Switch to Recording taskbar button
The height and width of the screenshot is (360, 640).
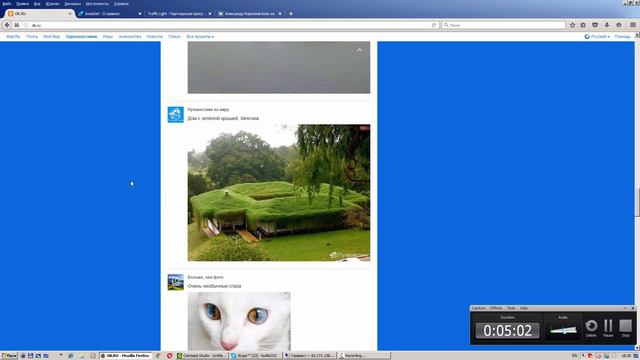[x=364, y=356]
